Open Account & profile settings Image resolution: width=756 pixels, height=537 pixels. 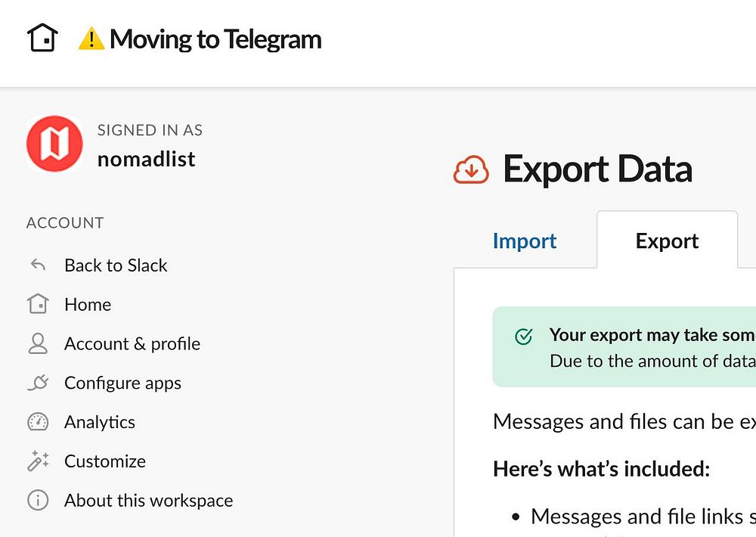tap(132, 344)
